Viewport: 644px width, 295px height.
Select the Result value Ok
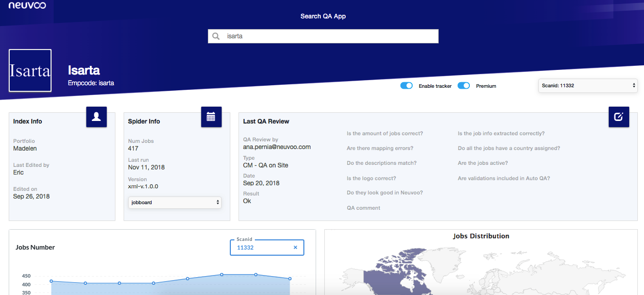(247, 201)
